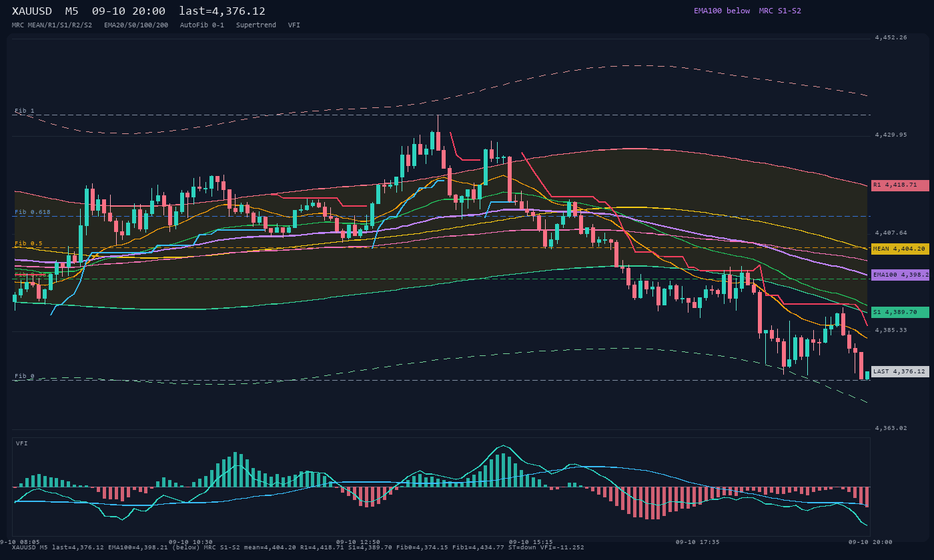Select the 09-10 10:30 time axis label

191,542
